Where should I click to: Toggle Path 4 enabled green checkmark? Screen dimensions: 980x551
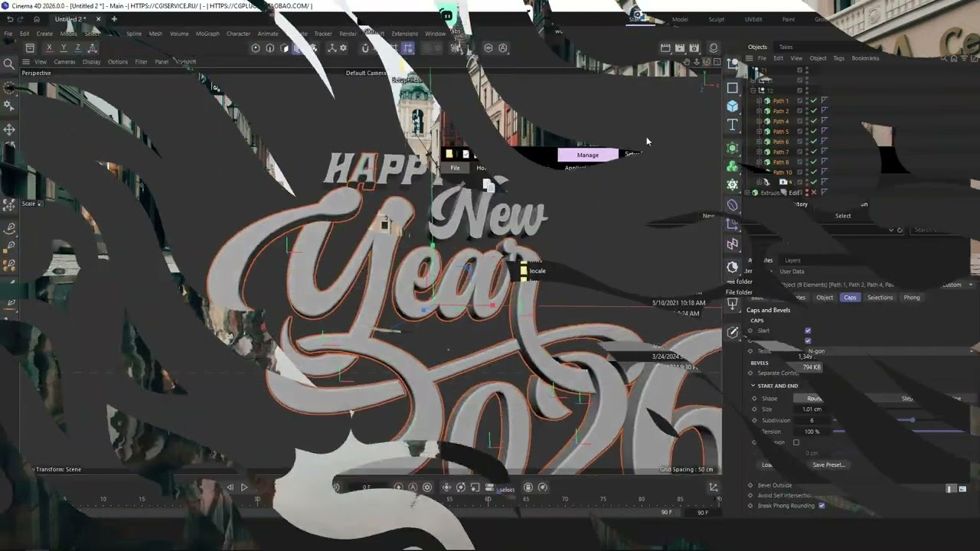coord(814,121)
